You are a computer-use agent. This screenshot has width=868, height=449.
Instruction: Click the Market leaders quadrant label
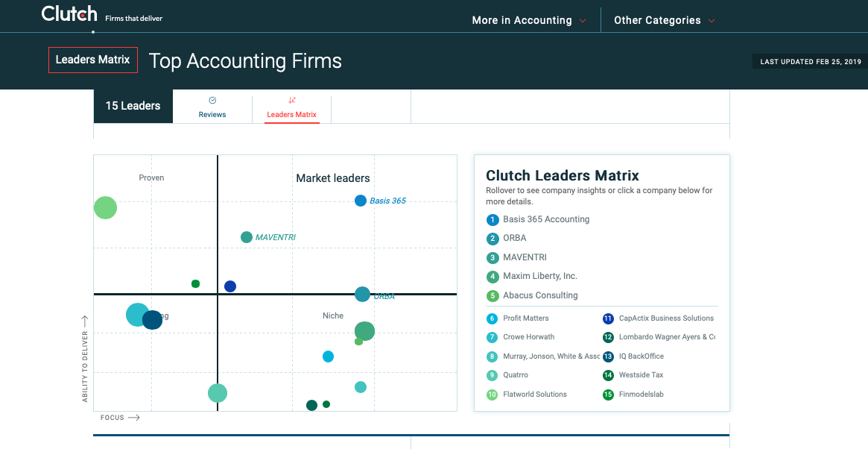[x=333, y=178]
